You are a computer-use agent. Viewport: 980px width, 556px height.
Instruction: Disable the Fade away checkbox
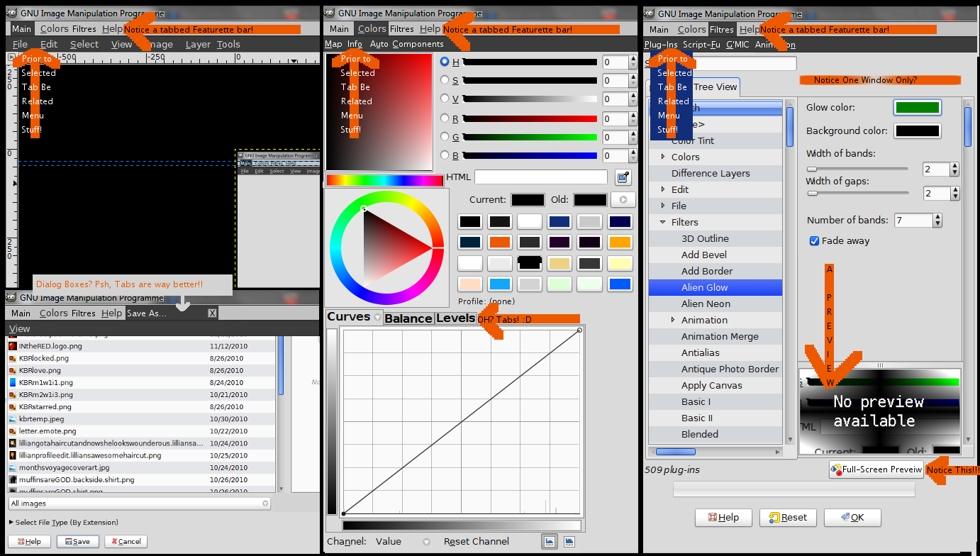(814, 240)
